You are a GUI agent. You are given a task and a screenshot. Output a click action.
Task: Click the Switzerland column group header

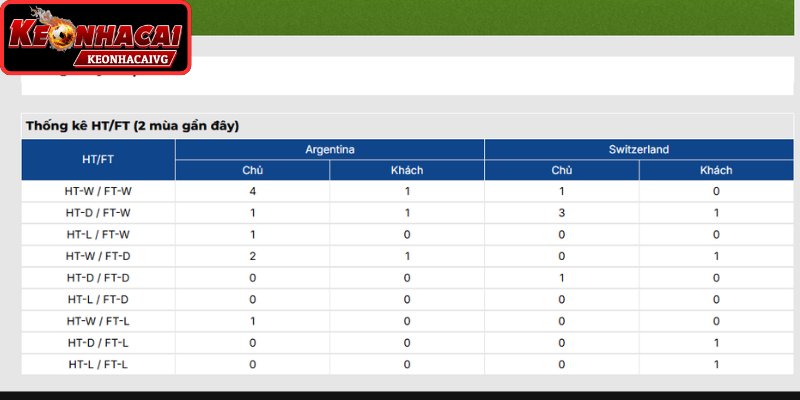click(639, 149)
